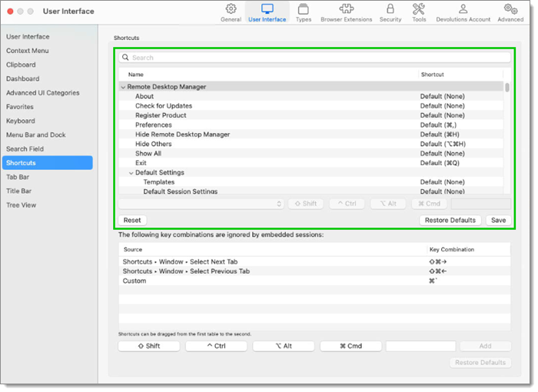The height and width of the screenshot is (392, 538).
Task: Open the Security lock icon
Action: [390, 9]
